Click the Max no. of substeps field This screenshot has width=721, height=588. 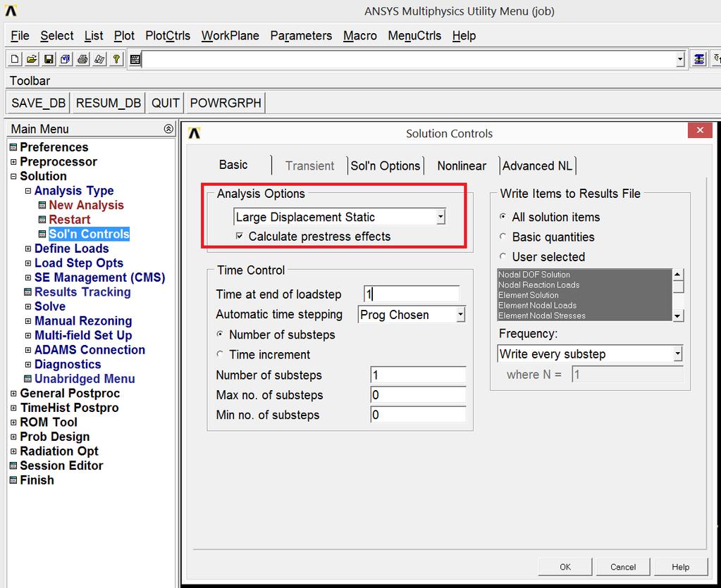pyautogui.click(x=418, y=394)
